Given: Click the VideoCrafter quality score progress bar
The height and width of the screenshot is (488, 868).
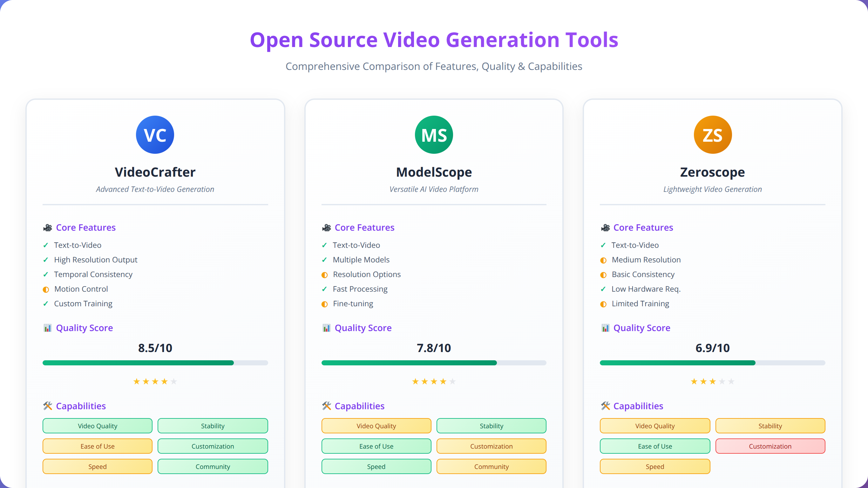Looking at the screenshot, I should point(155,363).
